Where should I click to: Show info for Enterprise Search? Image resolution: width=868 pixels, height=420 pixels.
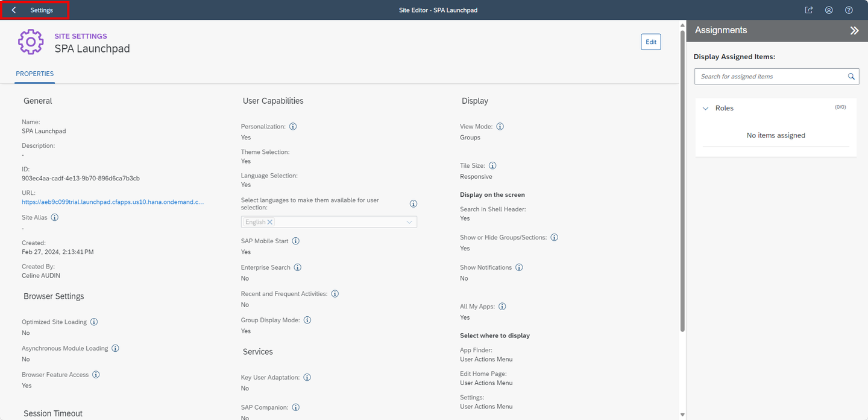coord(297,267)
